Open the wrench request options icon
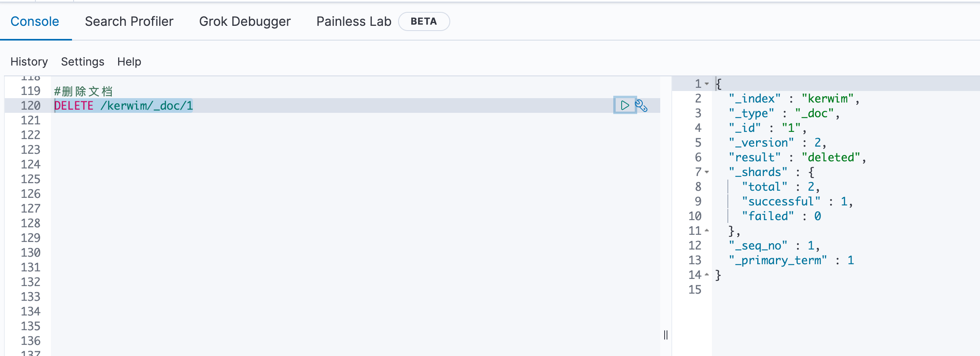Image resolution: width=980 pixels, height=356 pixels. 641,106
